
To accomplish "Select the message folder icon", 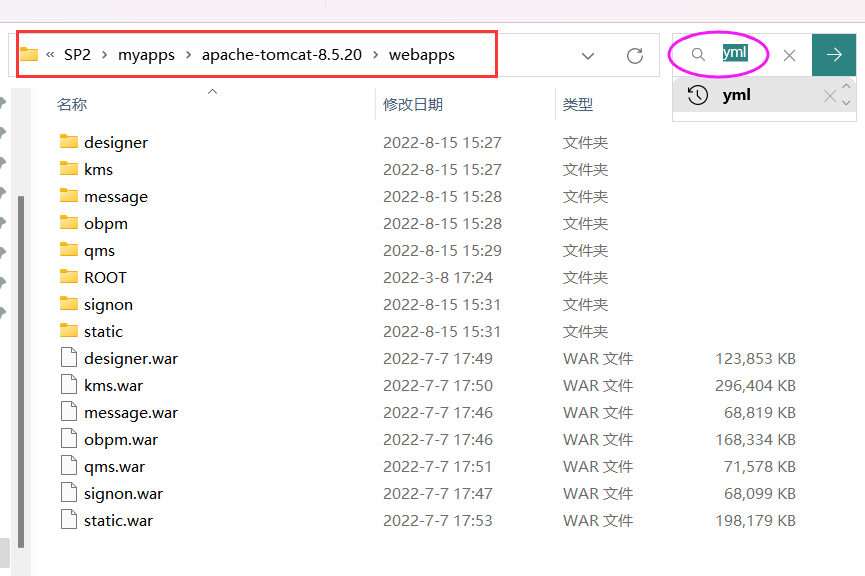I will click(x=69, y=196).
